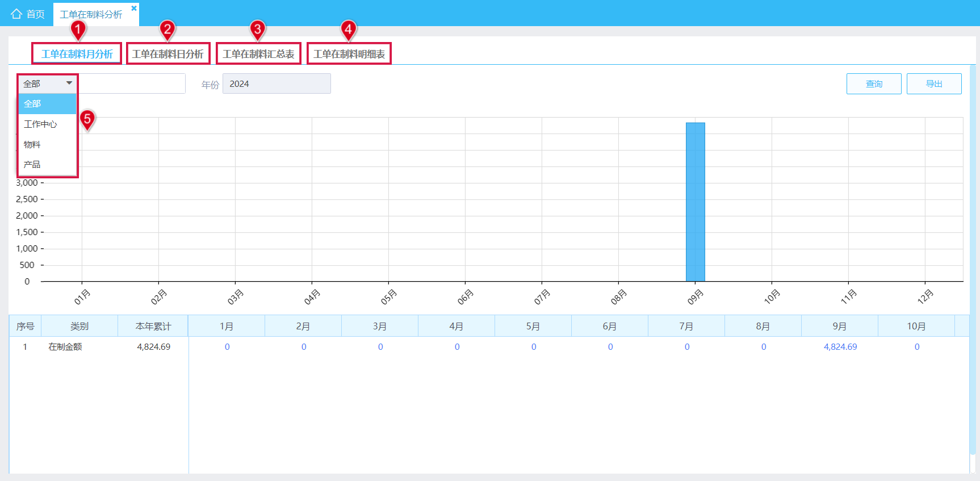Choose 工作中心 from the dropdown list
Viewport: 980px width, 481px height.
[48, 124]
